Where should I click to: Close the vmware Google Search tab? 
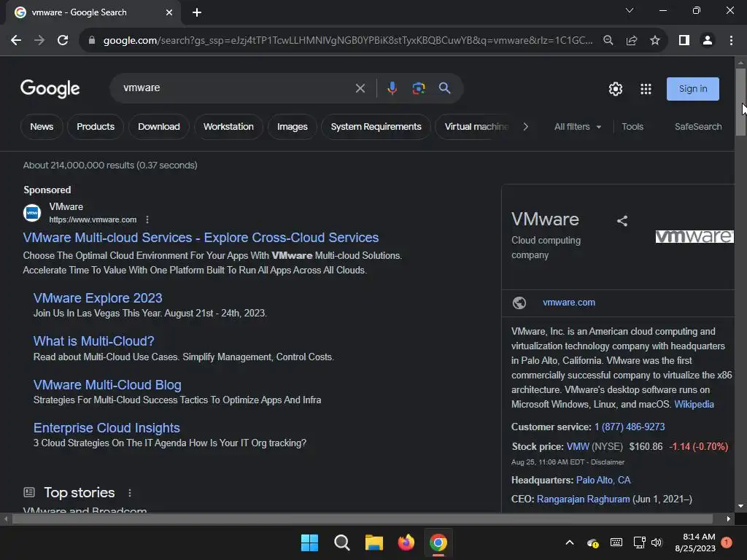[169, 12]
